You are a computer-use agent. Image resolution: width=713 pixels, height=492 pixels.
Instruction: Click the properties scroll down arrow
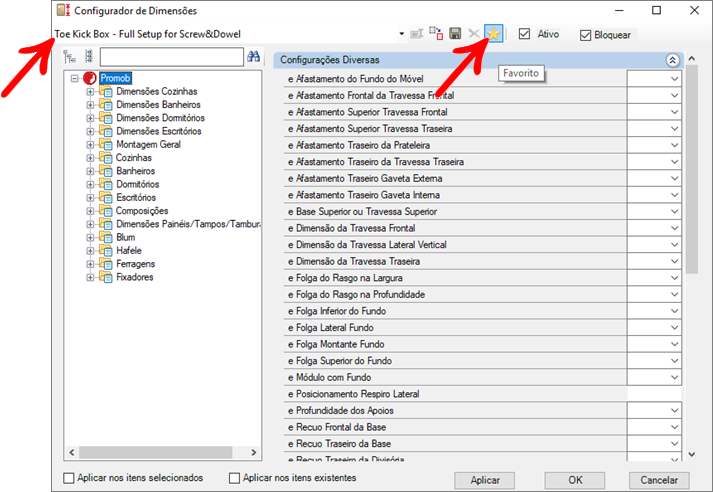pos(692,454)
